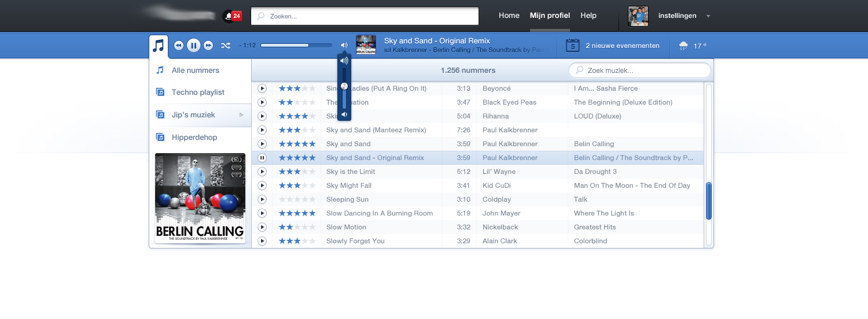Click the calendar events icon

click(572, 45)
